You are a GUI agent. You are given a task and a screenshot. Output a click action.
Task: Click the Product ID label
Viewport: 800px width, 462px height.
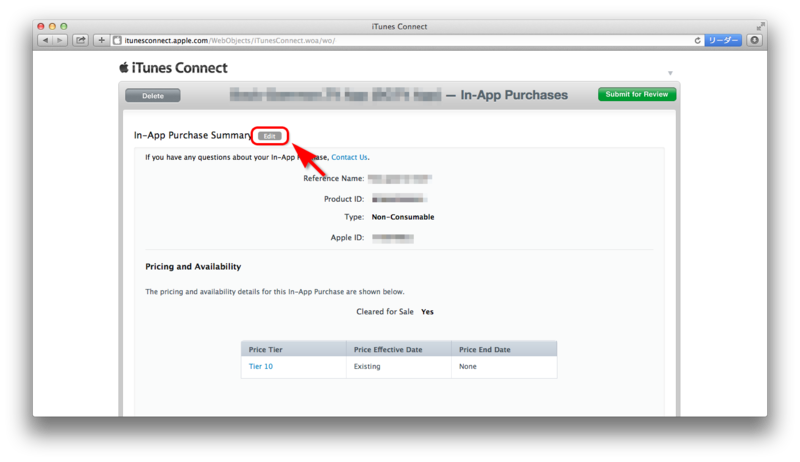[x=344, y=199]
